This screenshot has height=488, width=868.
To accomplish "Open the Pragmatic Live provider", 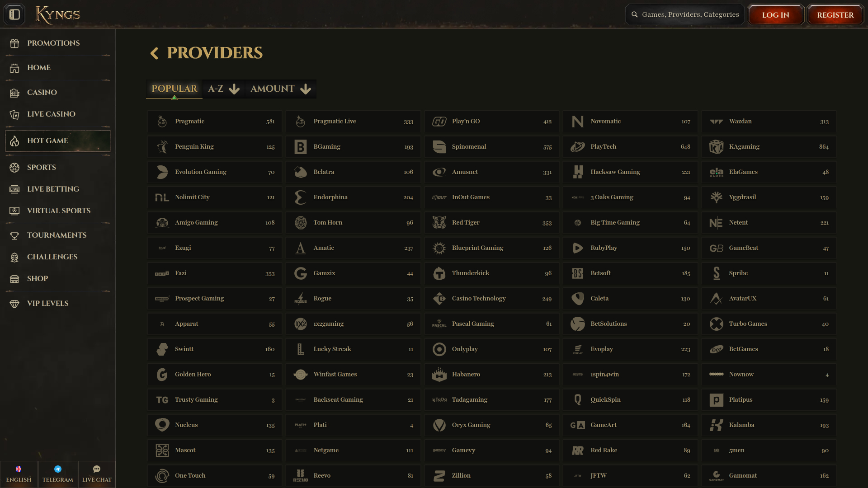I will point(353,122).
